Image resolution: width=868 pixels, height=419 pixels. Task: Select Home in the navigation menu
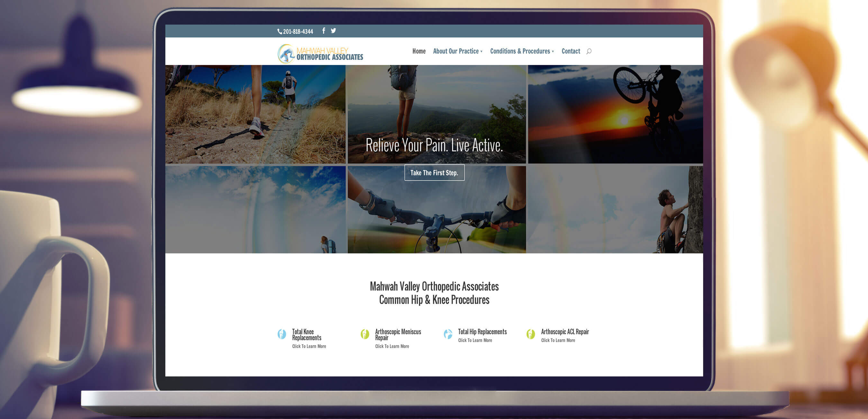pyautogui.click(x=419, y=51)
